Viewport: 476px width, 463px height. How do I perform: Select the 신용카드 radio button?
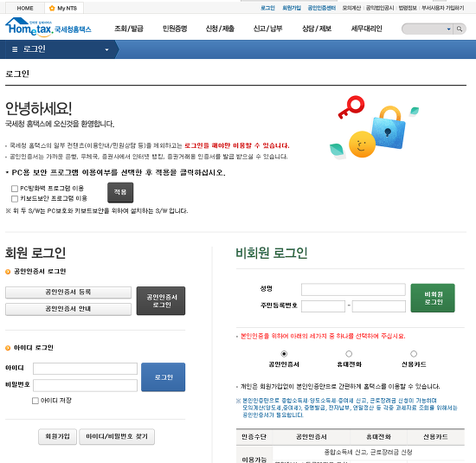point(414,354)
